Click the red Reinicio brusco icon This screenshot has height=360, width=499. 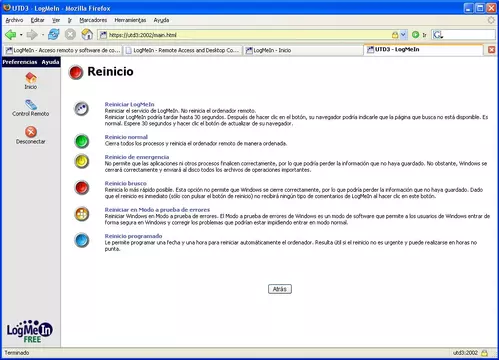tap(81, 187)
